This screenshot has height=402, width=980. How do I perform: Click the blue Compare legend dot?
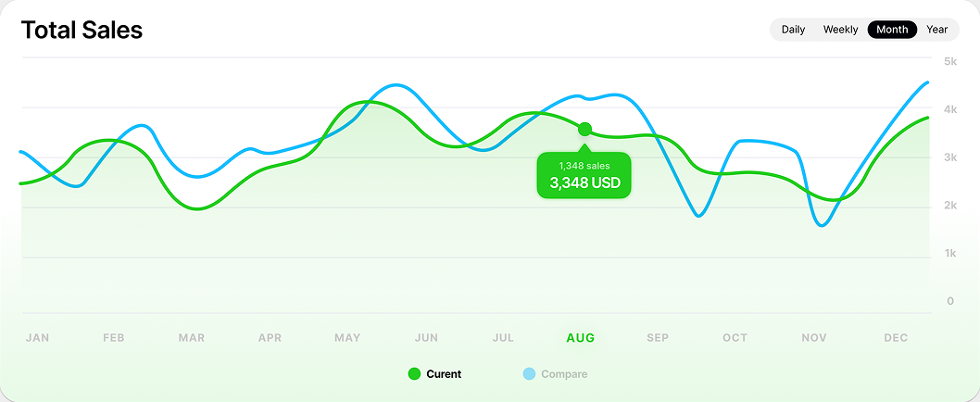pos(529,374)
